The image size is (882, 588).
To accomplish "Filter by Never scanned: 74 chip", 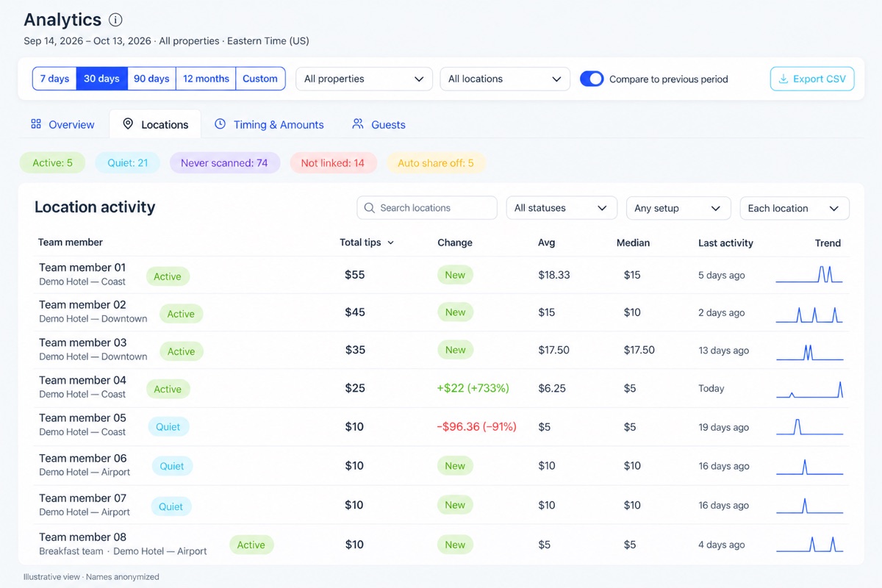I will pos(224,163).
